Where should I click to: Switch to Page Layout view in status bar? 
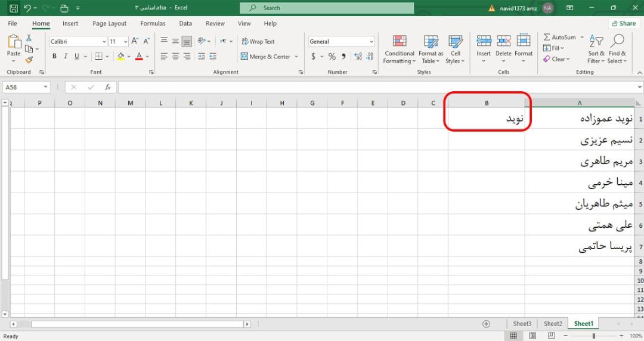click(532, 336)
